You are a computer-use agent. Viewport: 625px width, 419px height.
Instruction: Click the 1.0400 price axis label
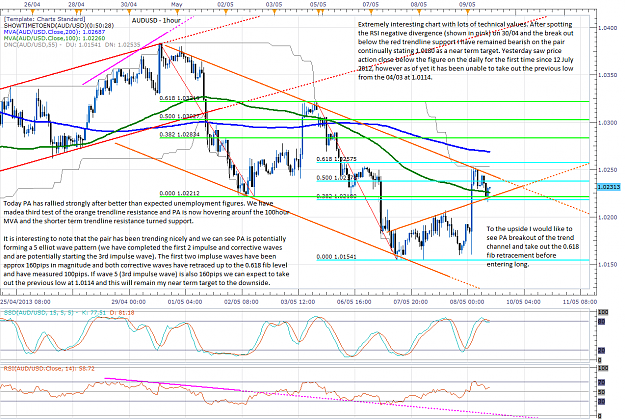click(608, 28)
